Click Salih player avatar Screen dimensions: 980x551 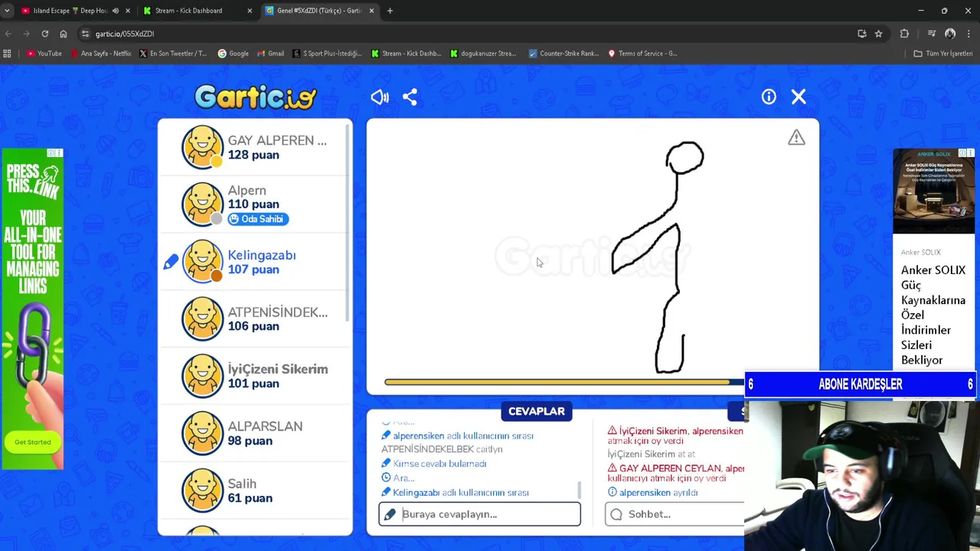point(202,491)
